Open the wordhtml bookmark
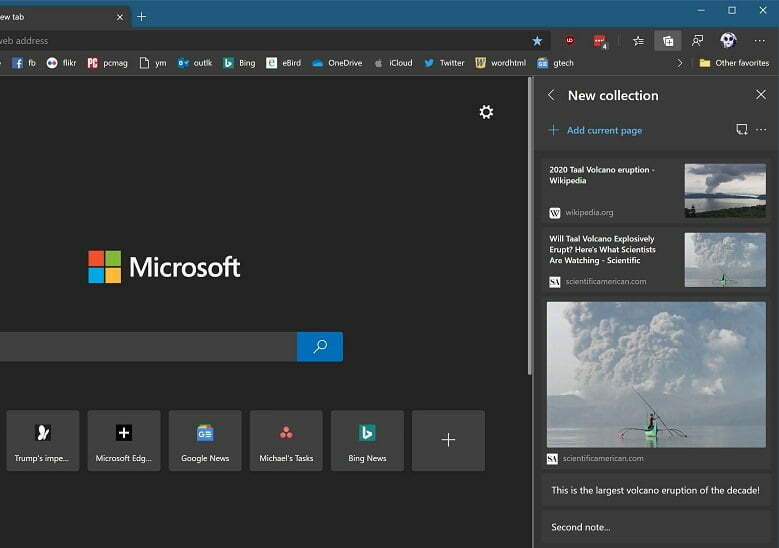Image resolution: width=779 pixels, height=548 pixels. (x=500, y=63)
